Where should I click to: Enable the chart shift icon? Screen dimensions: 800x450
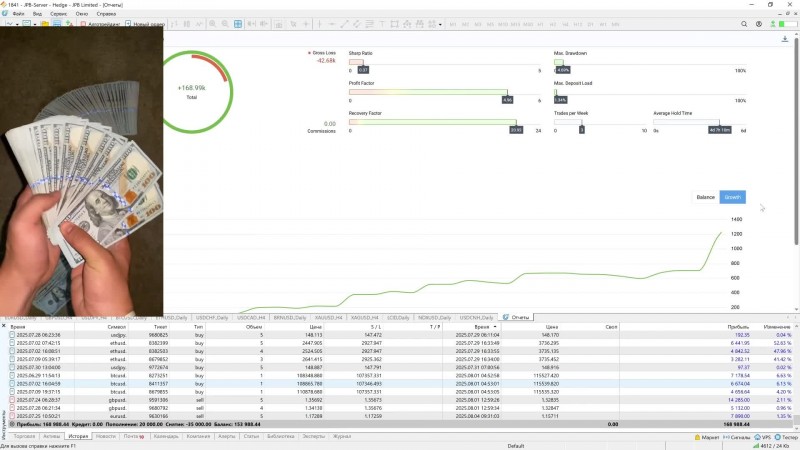[x=264, y=24]
